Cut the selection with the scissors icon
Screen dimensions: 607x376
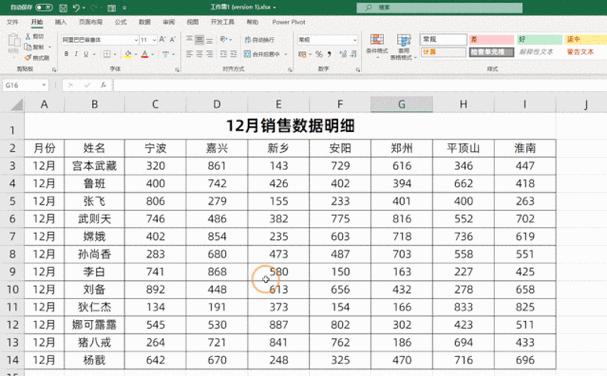(x=28, y=36)
